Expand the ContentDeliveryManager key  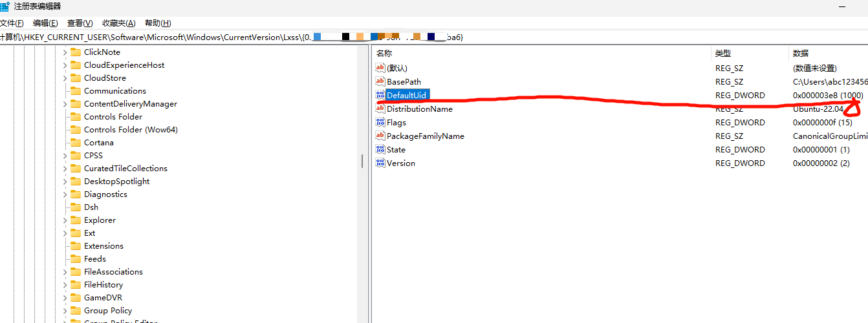pos(65,104)
